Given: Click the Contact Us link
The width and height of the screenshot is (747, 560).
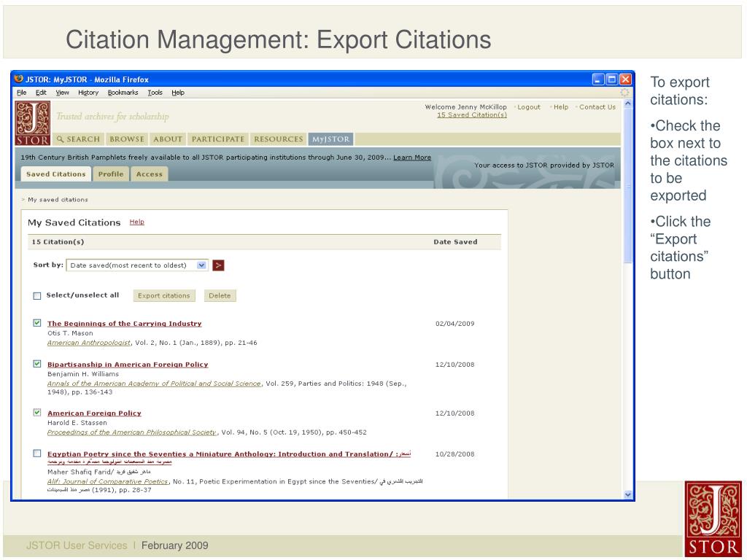Looking at the screenshot, I should [x=597, y=107].
